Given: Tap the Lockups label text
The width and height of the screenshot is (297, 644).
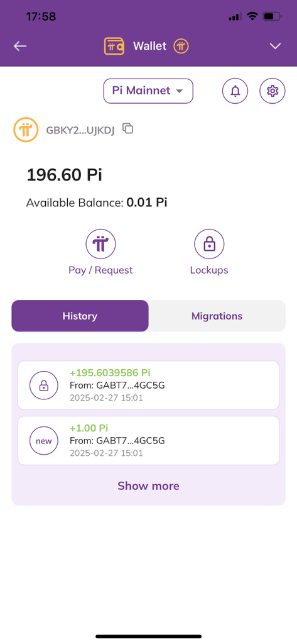Looking at the screenshot, I should [x=209, y=270].
